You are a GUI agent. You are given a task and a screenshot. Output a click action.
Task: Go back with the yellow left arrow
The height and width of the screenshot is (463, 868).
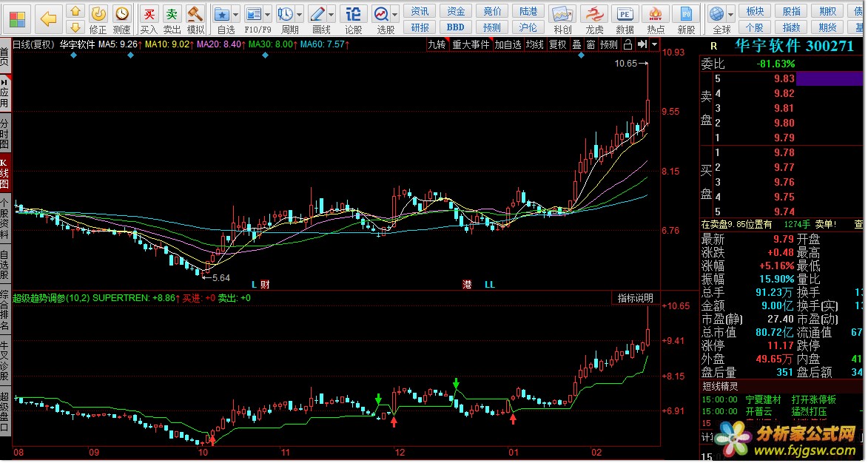49,18
